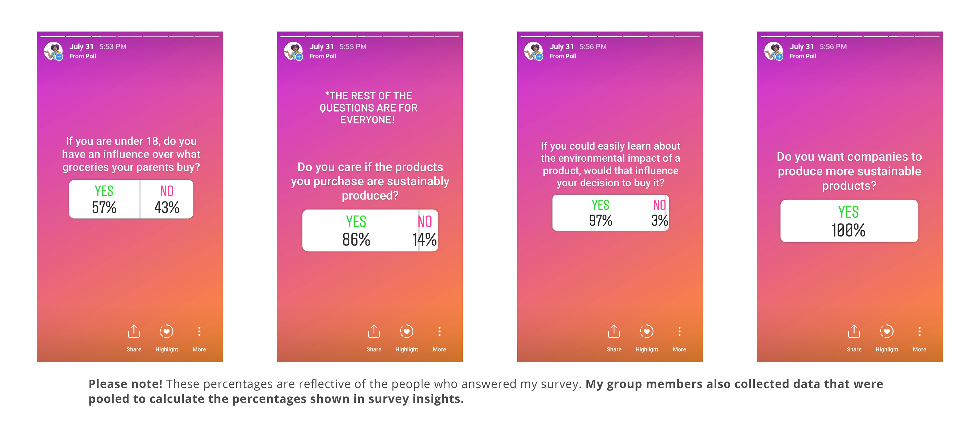Tap the Share icon on the 5:55 PM story

click(x=374, y=331)
